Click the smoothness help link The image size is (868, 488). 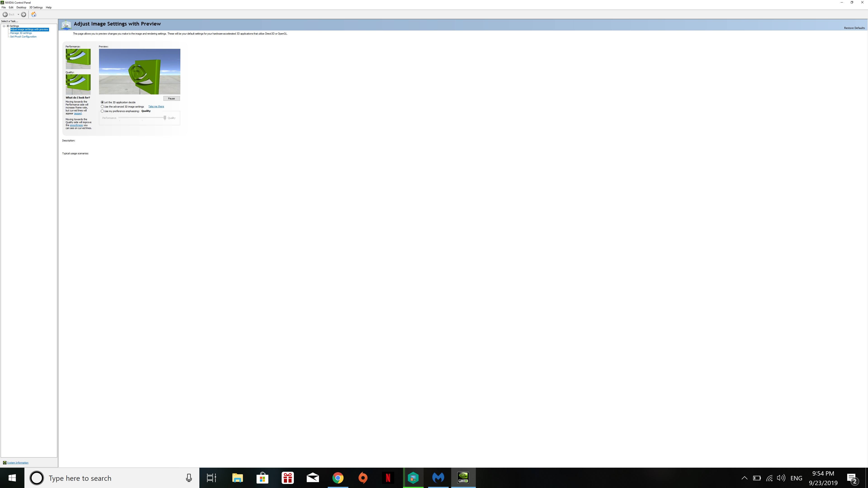point(76,125)
